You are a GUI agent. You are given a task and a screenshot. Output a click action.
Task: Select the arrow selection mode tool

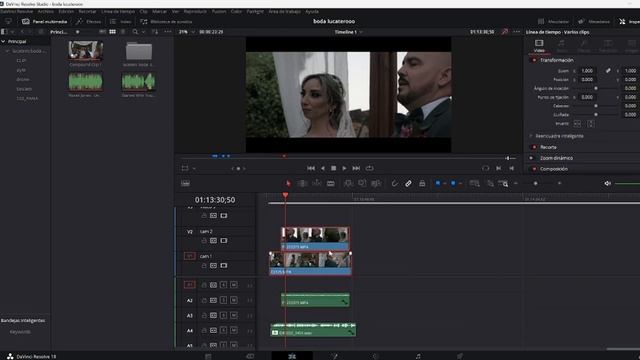(288, 184)
